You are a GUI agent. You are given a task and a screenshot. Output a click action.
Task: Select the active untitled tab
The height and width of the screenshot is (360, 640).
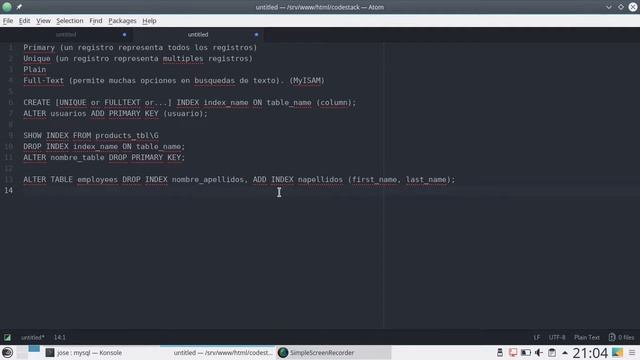tap(198, 35)
